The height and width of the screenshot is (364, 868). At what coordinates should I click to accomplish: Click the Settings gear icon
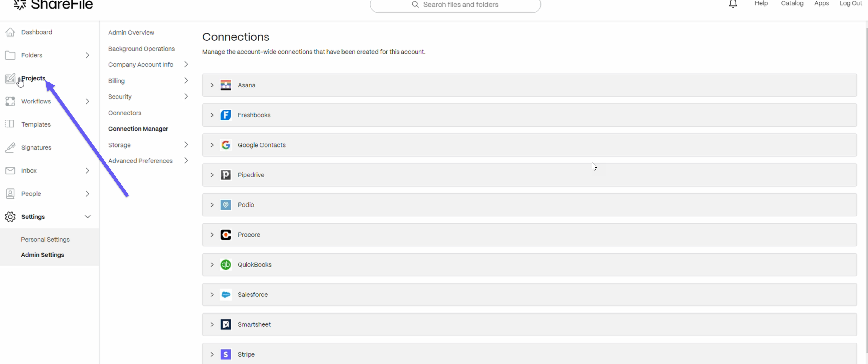point(10,217)
